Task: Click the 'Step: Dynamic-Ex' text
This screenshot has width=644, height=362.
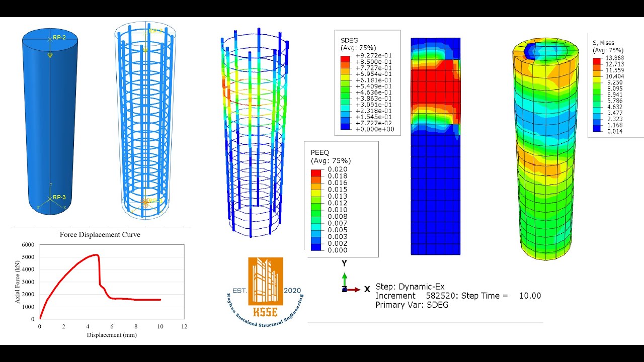Action: [410, 287]
